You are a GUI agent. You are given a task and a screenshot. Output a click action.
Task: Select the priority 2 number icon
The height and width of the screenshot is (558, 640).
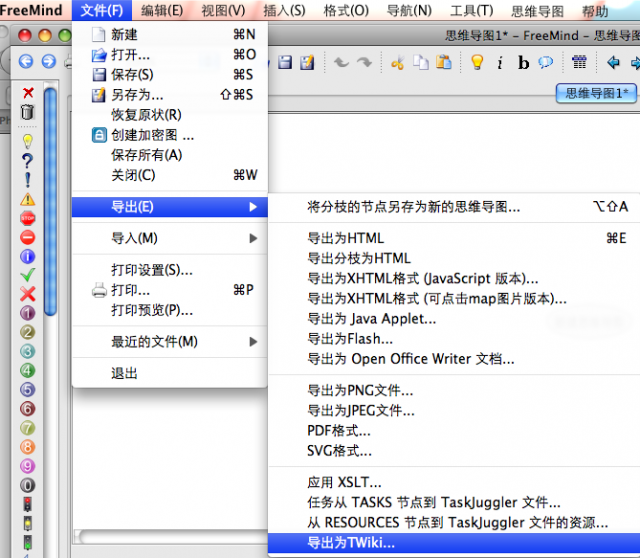coord(27,332)
